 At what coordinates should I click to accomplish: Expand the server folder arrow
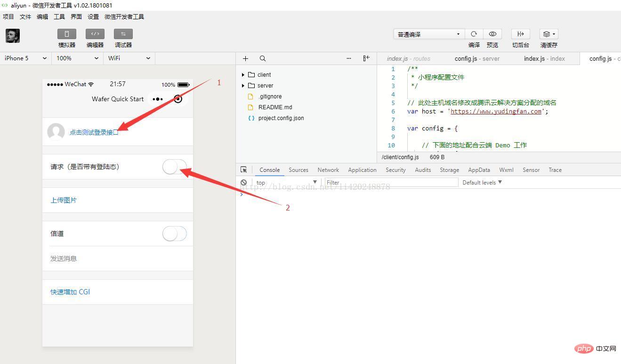pos(243,86)
